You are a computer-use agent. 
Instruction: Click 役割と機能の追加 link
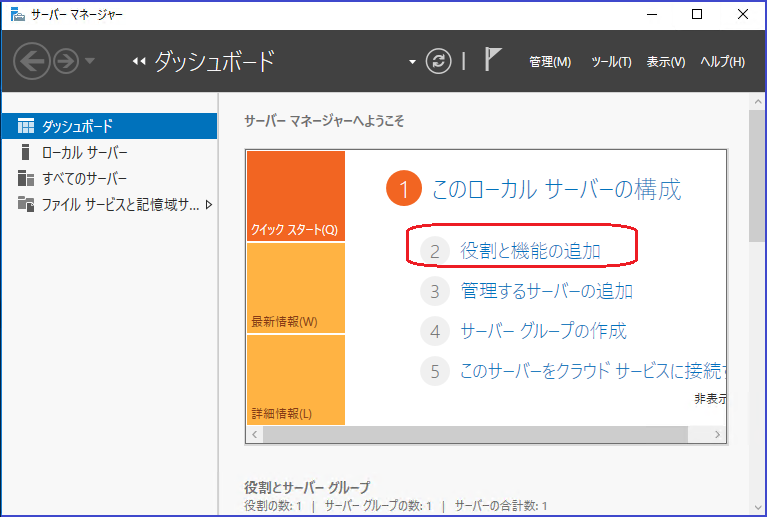coord(530,251)
